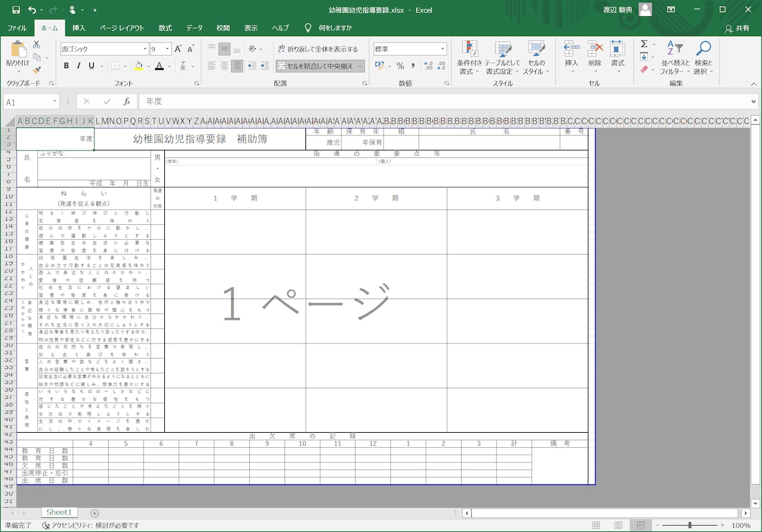This screenshot has width=762, height=532.
Task: Switch to 数式 tab
Action: point(165,28)
